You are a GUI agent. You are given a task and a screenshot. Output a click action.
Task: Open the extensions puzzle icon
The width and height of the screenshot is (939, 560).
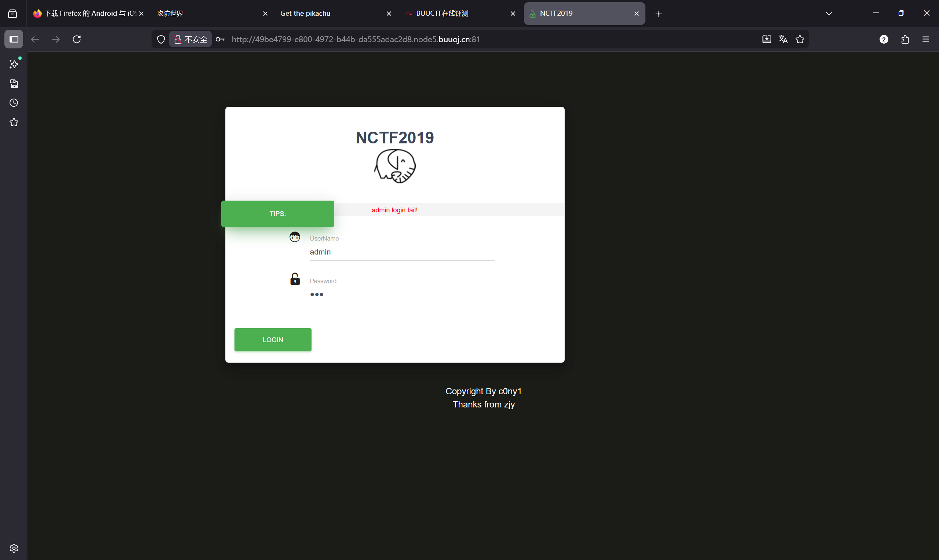[905, 39]
